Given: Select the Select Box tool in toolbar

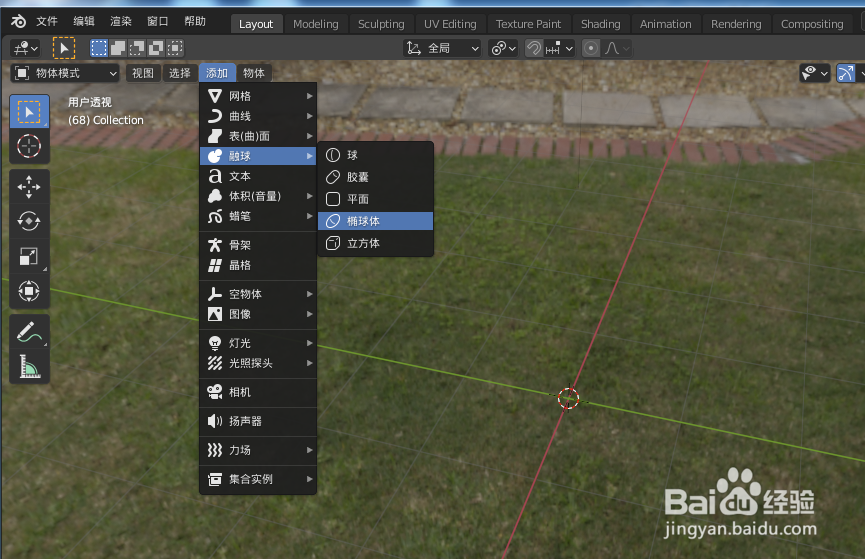Looking at the screenshot, I should [x=29, y=112].
